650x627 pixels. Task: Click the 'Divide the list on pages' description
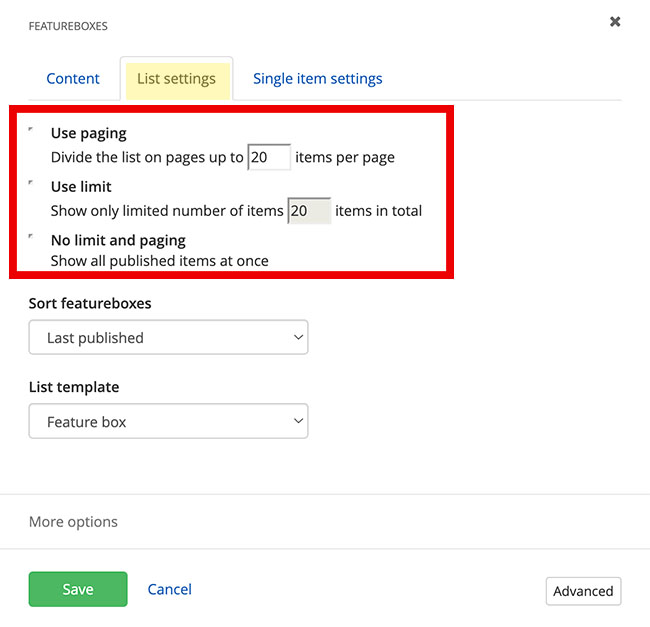click(147, 158)
